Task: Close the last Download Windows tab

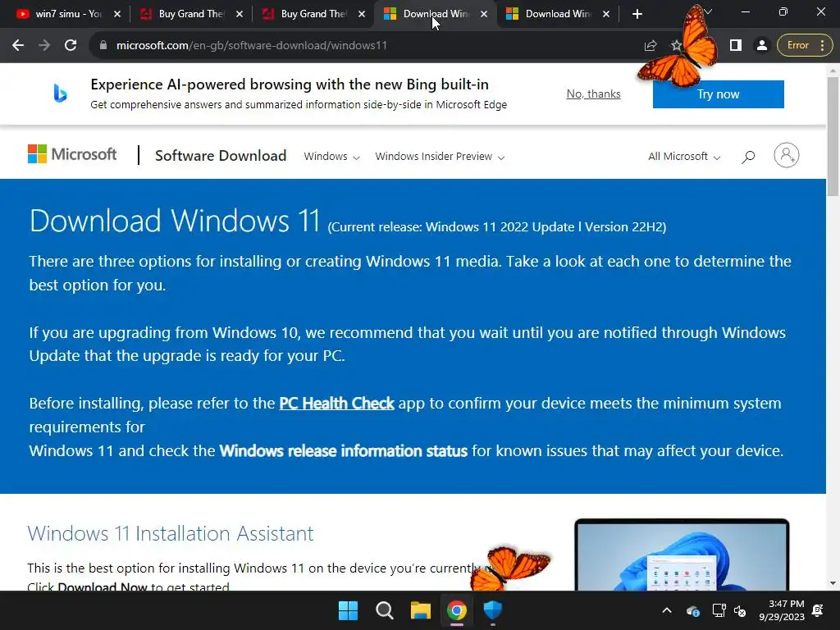Action: [x=606, y=15]
